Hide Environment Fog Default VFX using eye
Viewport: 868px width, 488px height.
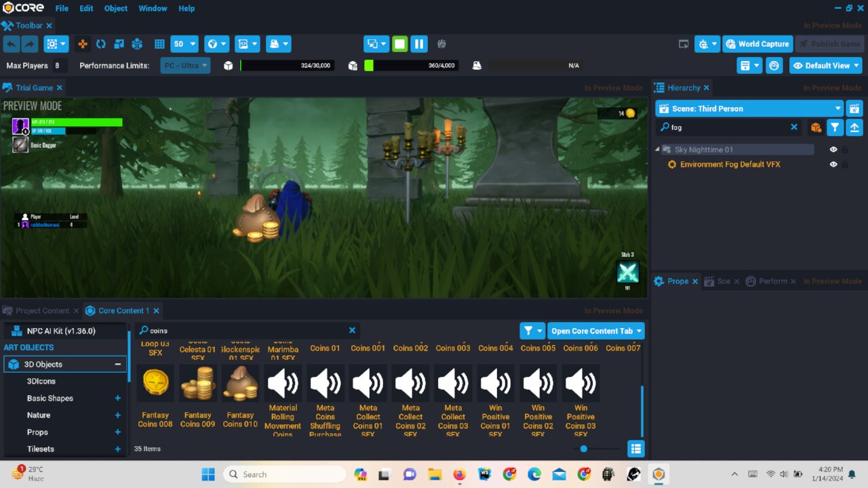(x=833, y=164)
